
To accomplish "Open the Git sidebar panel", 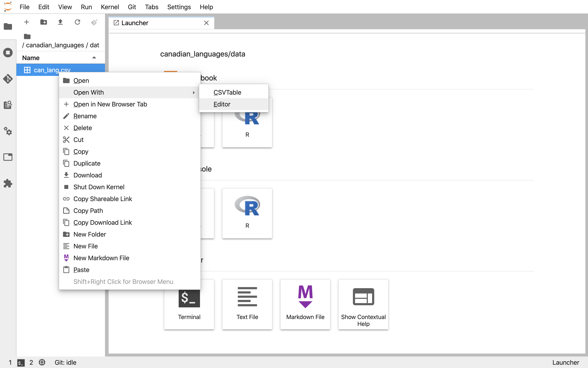I will click(x=8, y=79).
